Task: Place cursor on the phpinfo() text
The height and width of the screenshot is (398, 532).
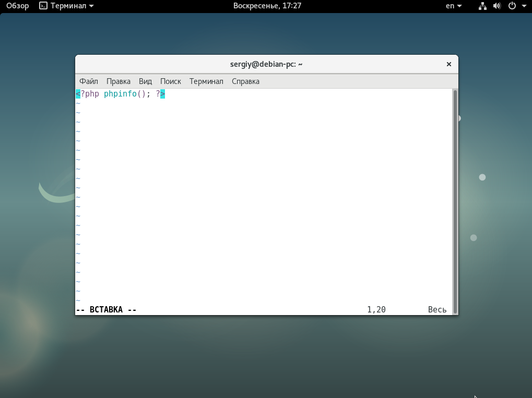Action: point(120,94)
